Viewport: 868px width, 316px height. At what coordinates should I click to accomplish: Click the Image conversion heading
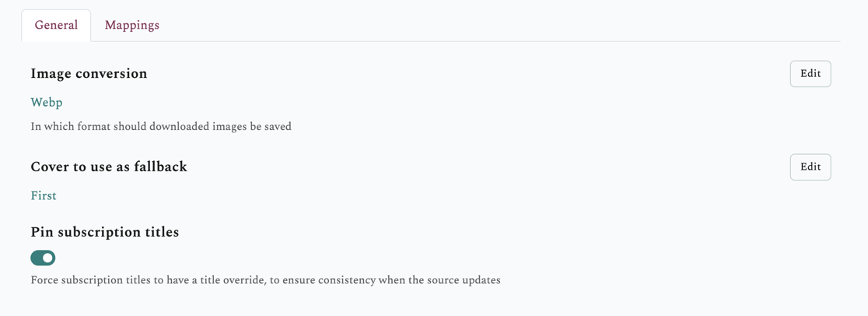[89, 73]
